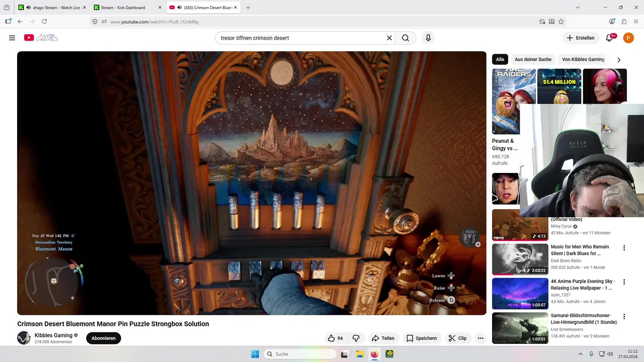The width and height of the screenshot is (644, 362).
Task: Click the Abonnieren subscribe button
Action: [104, 338]
